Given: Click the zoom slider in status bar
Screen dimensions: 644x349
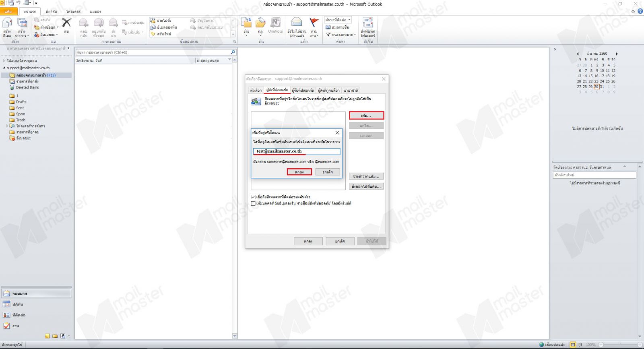Looking at the screenshot, I should pyautogui.click(x=620, y=345).
